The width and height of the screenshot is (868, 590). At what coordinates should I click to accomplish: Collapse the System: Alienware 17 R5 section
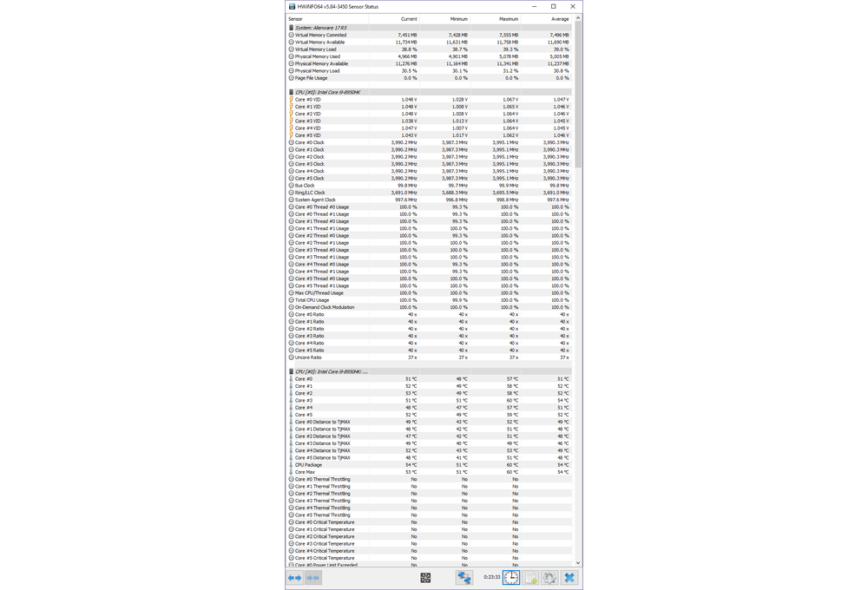coord(292,27)
